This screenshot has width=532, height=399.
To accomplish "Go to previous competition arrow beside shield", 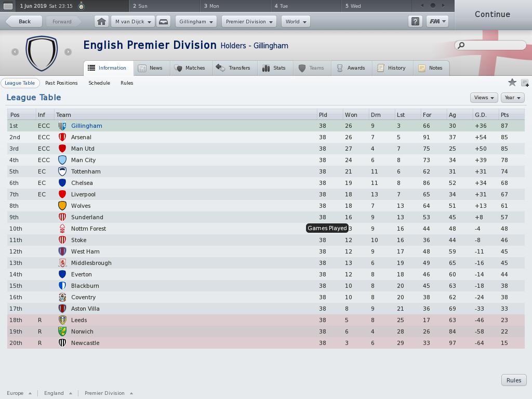I will tap(15, 52).
